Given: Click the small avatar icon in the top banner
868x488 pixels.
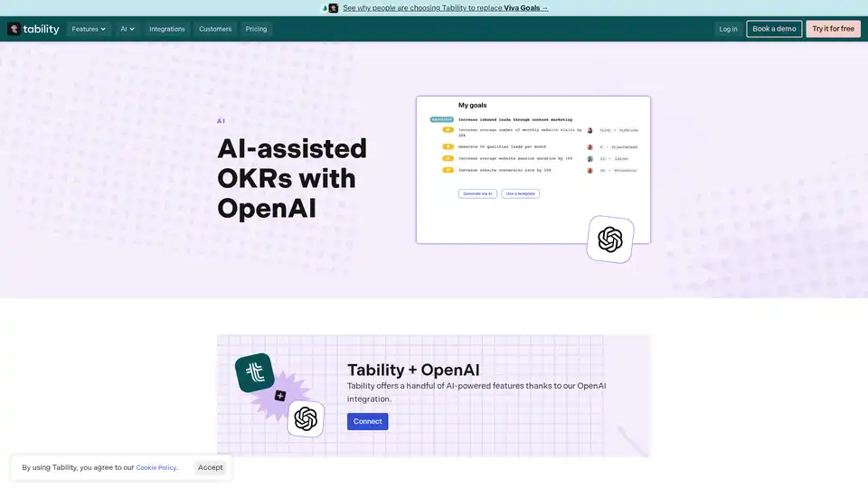Looking at the screenshot, I should pos(333,8).
